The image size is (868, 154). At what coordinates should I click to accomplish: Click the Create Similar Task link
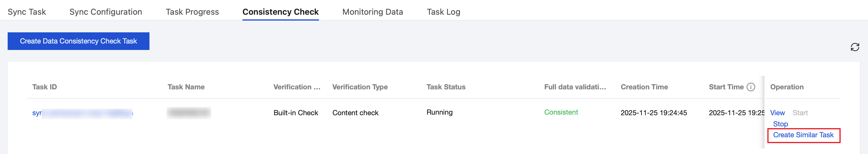tap(803, 135)
